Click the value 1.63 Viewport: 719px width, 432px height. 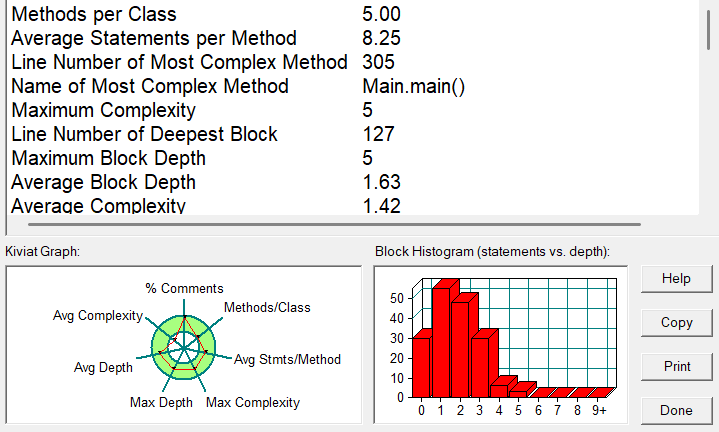tap(381, 182)
